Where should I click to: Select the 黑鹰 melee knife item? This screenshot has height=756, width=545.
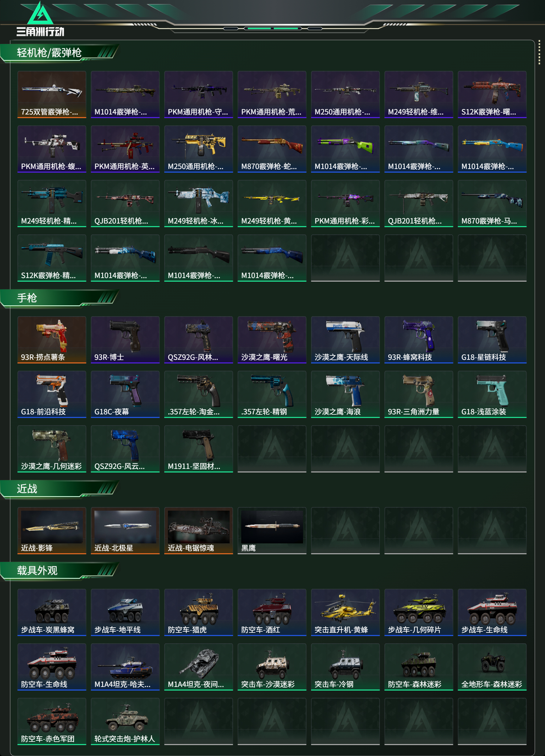(x=272, y=531)
